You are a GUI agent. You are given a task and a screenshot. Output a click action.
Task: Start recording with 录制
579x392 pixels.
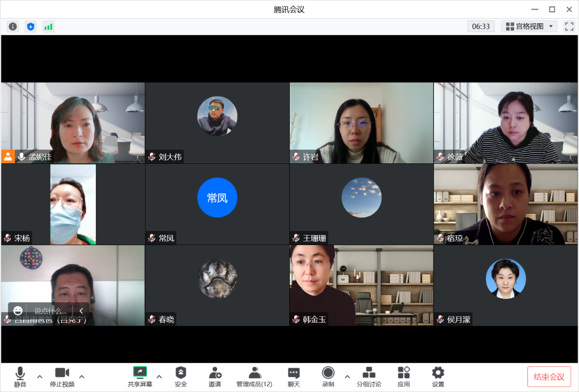(328, 377)
